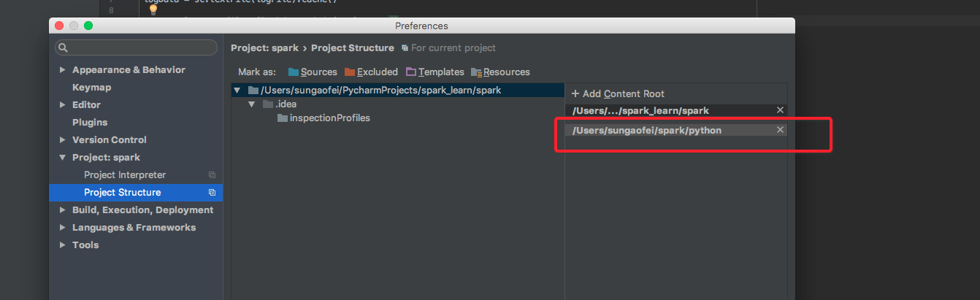The width and height of the screenshot is (980, 300).
Task: Click the Preferences search field
Action: click(x=142, y=47)
